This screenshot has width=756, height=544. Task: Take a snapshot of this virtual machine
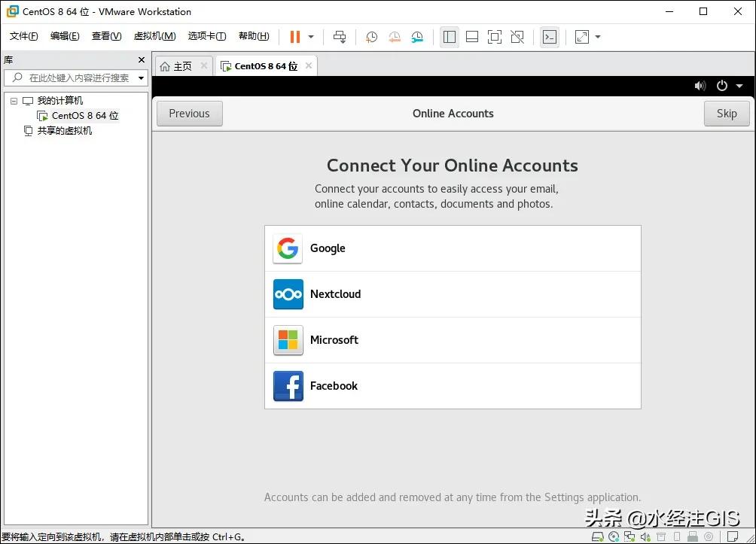(371, 37)
